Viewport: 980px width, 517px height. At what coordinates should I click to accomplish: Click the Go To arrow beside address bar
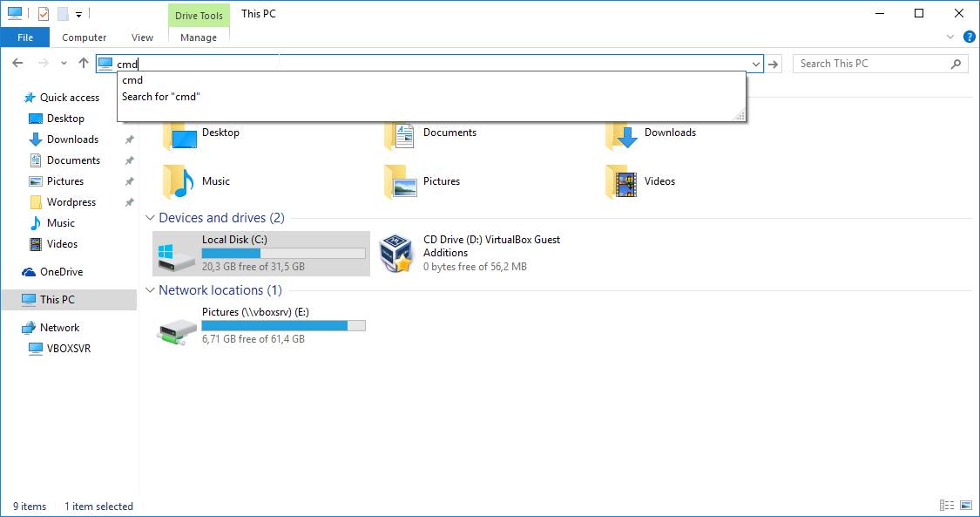coord(774,64)
